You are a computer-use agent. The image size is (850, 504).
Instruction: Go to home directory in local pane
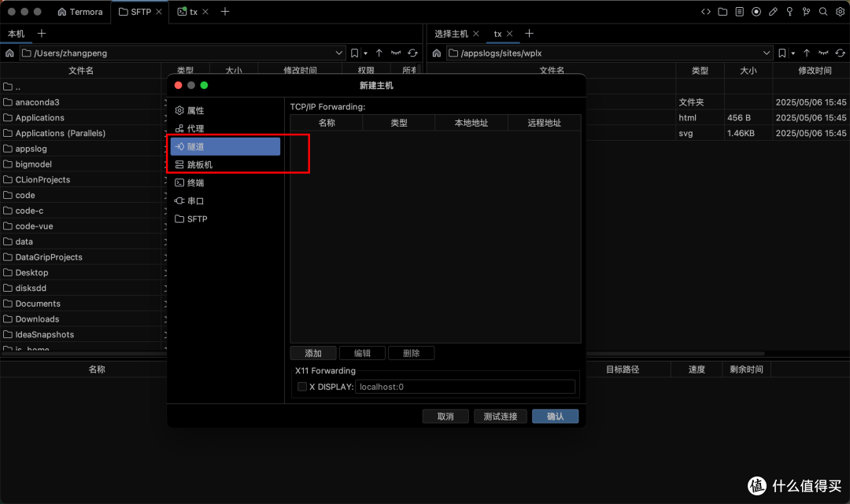(9, 53)
